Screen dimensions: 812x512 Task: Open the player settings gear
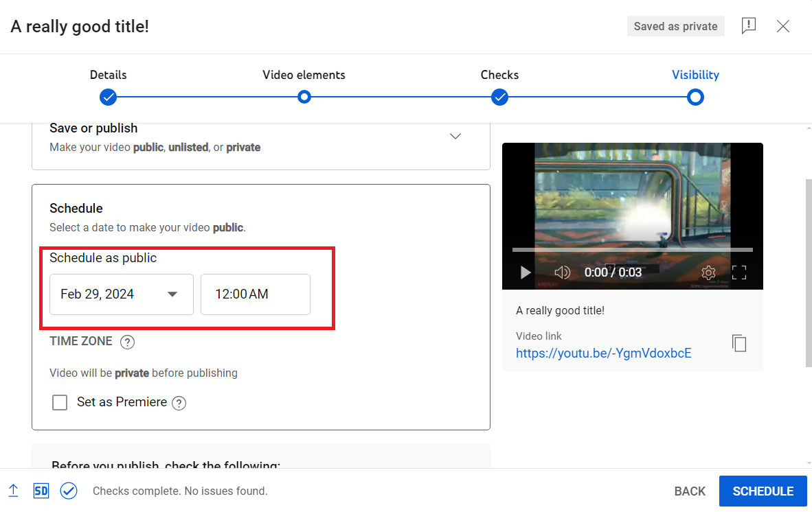708,272
